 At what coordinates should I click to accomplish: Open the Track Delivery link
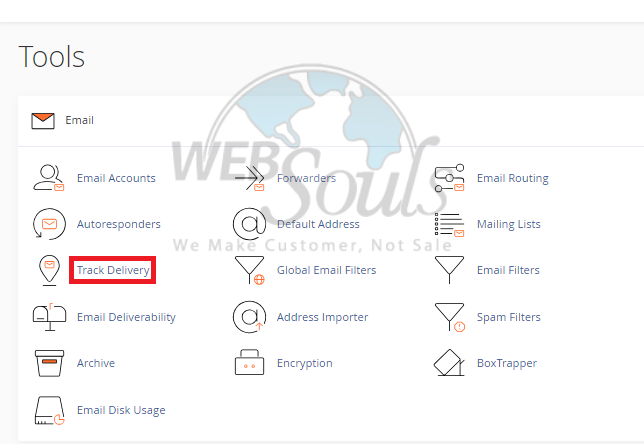pos(113,270)
